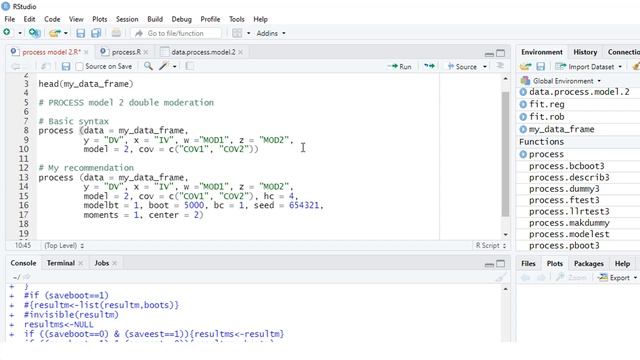Image resolution: width=640 pixels, height=360 pixels.
Task: Open the Debug menu
Action: coord(181,19)
